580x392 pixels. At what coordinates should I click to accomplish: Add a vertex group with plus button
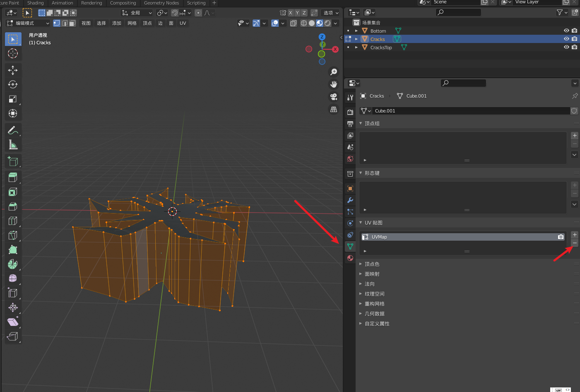click(x=575, y=136)
